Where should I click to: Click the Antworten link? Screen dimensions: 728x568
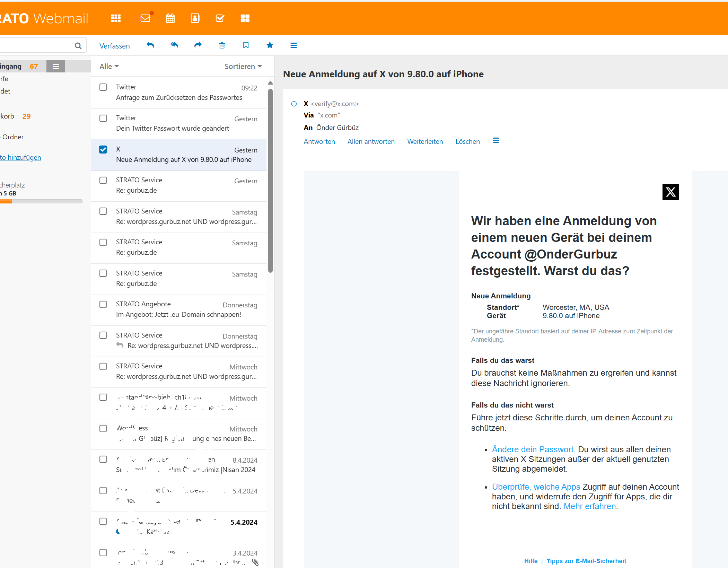point(319,141)
